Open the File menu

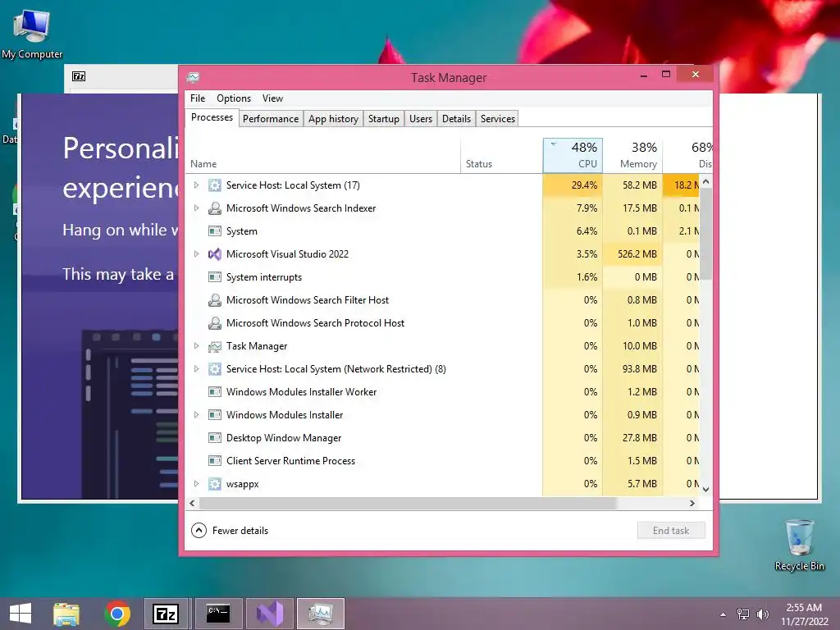point(198,98)
